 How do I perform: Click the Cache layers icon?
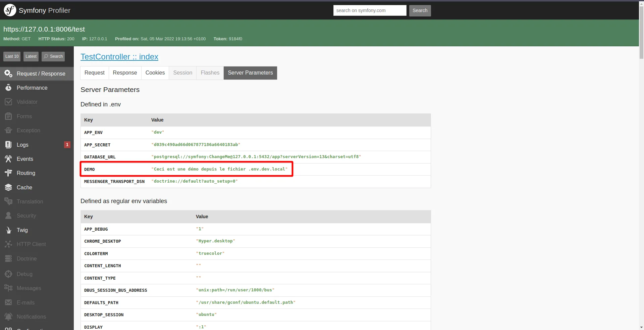click(x=8, y=187)
